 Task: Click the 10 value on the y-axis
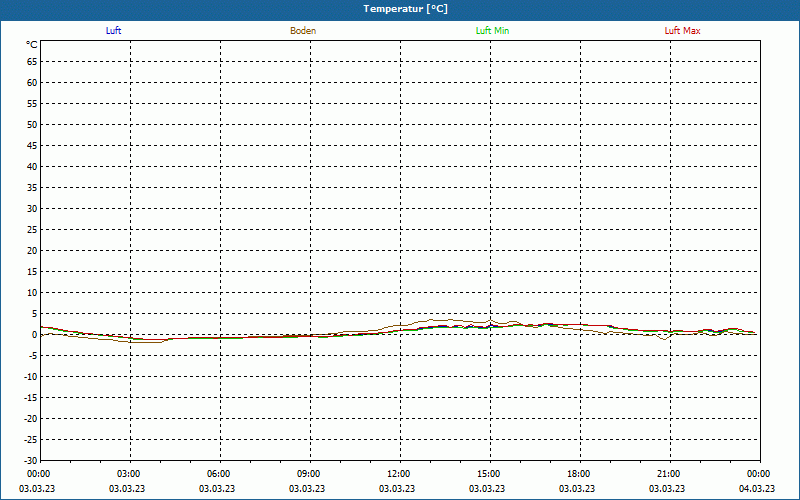[32, 293]
